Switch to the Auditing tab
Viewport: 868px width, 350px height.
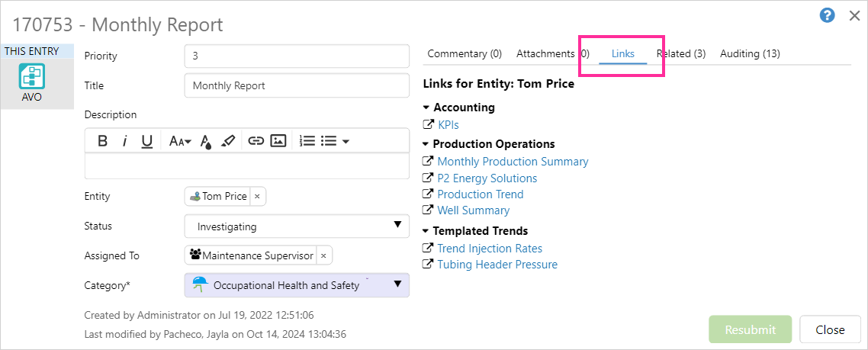(x=750, y=53)
